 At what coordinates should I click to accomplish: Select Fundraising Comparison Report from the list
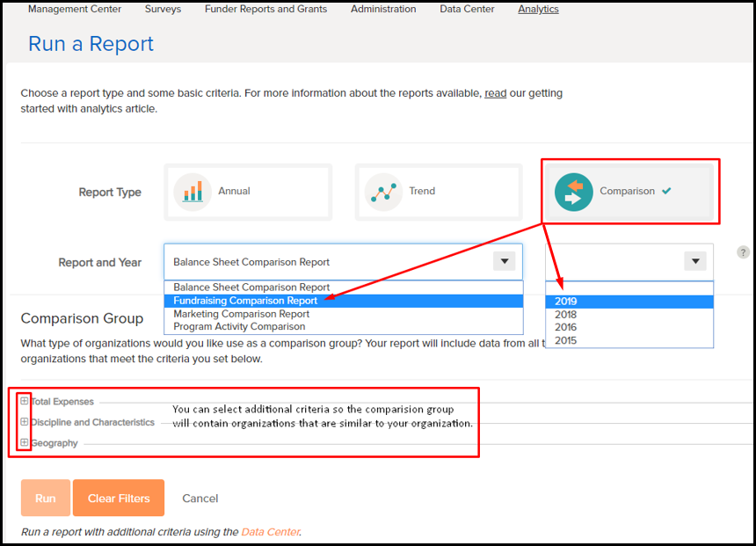click(x=246, y=300)
